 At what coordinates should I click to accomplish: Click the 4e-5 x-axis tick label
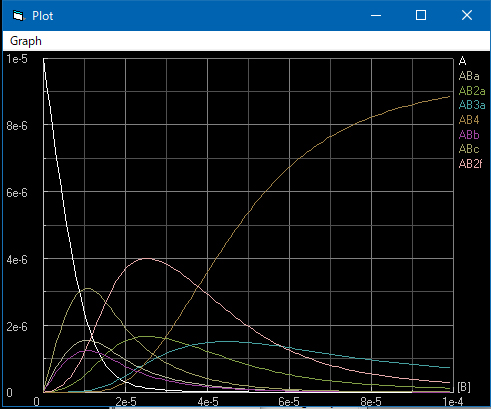point(208,402)
